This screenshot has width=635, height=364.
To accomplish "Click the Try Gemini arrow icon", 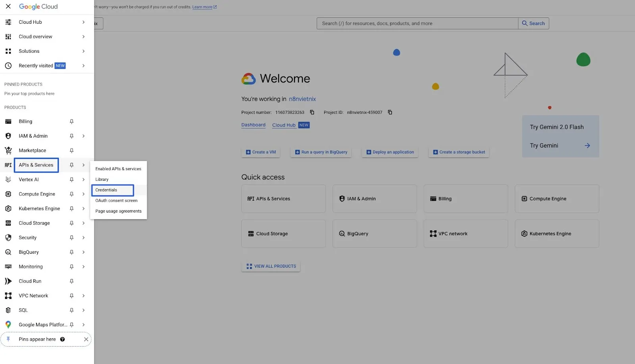I will 587,146.
